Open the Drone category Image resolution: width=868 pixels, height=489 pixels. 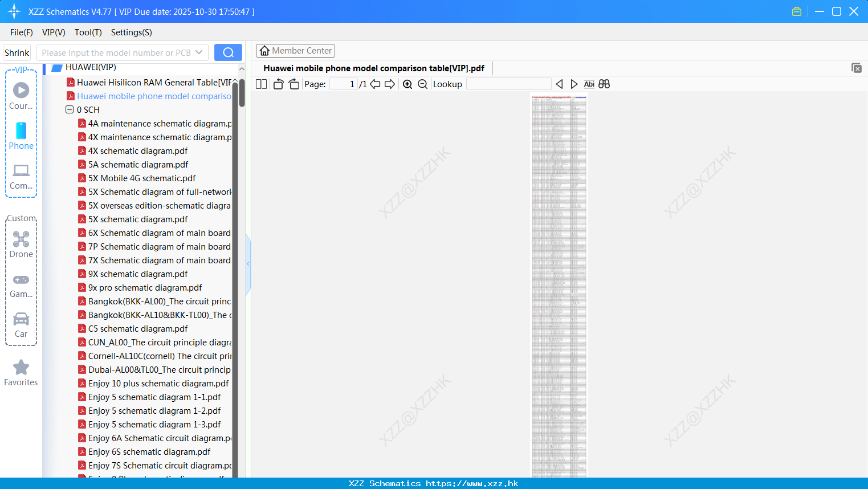click(21, 244)
